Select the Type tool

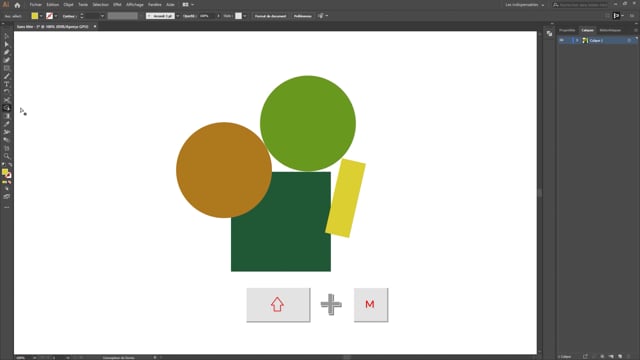7,84
